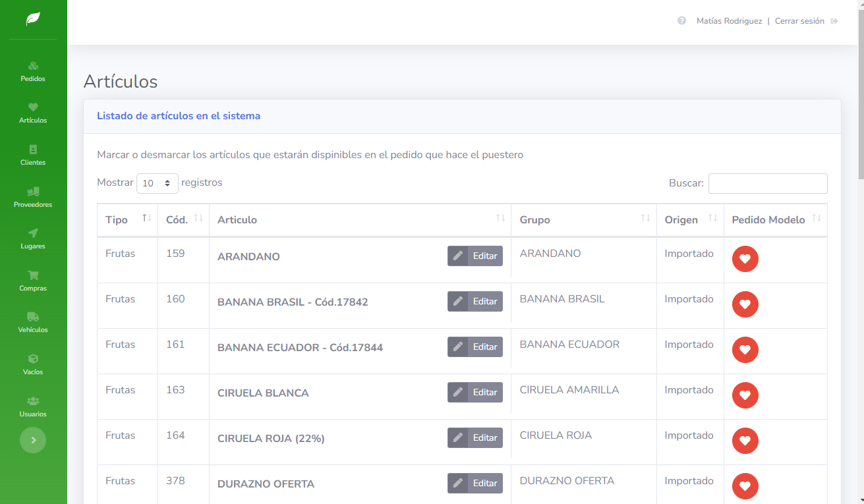The image size is (864, 504).
Task: Open Lugares location arrow icon
Action: point(33,233)
